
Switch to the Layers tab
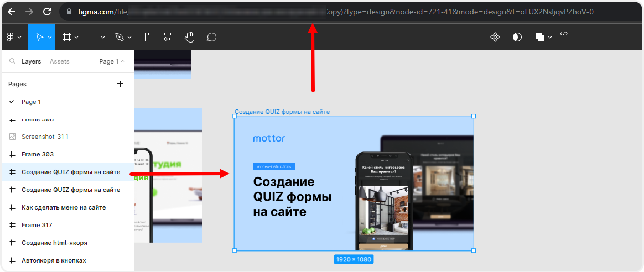coord(31,61)
